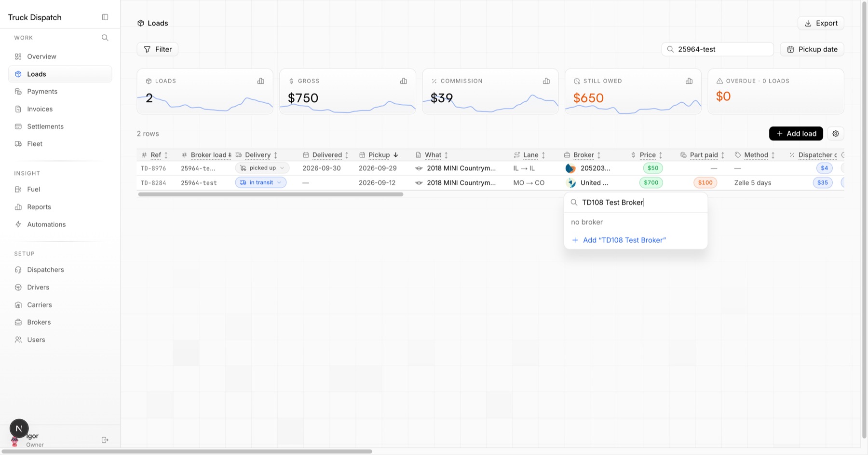The image size is (868, 455).
Task: Expand the in transit status dropdown
Action: coord(261,182)
